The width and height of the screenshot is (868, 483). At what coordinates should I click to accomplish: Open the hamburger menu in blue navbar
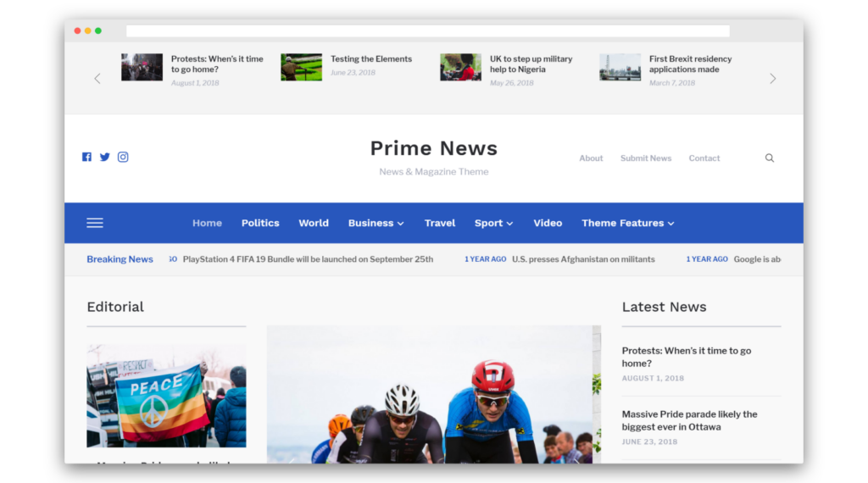tap(95, 223)
